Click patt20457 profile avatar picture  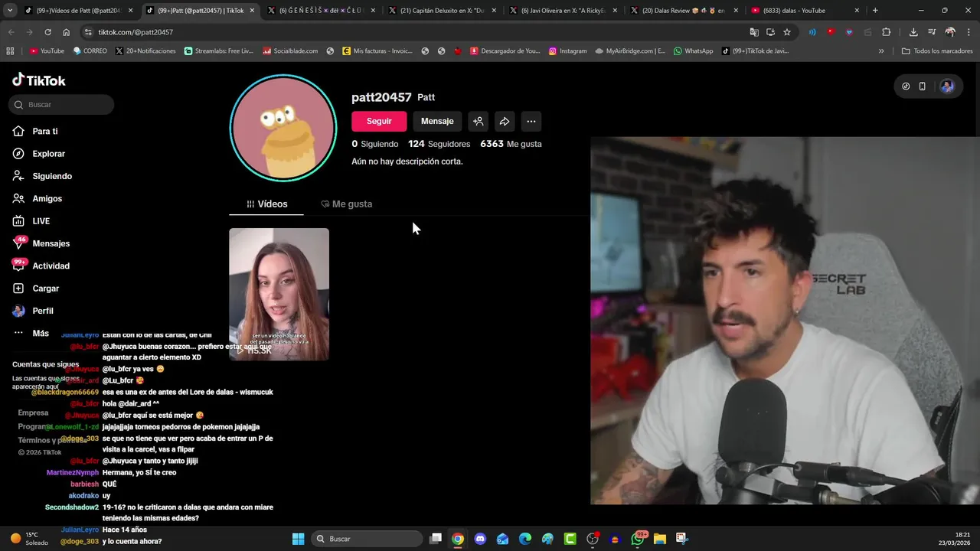tap(283, 128)
